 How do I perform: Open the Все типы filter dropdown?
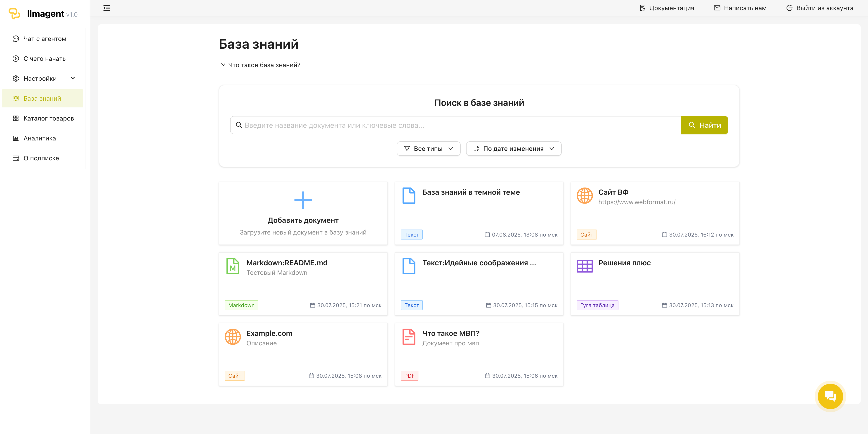coord(428,149)
